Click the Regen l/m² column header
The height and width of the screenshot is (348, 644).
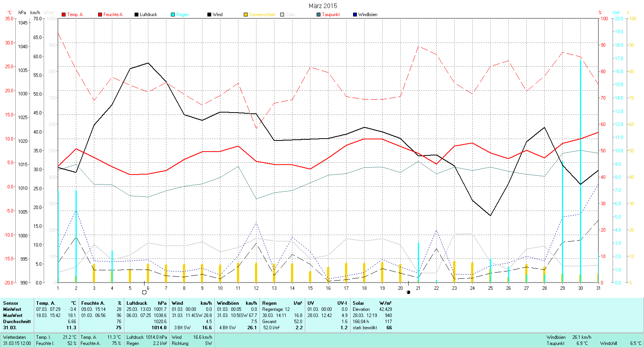click(282, 303)
